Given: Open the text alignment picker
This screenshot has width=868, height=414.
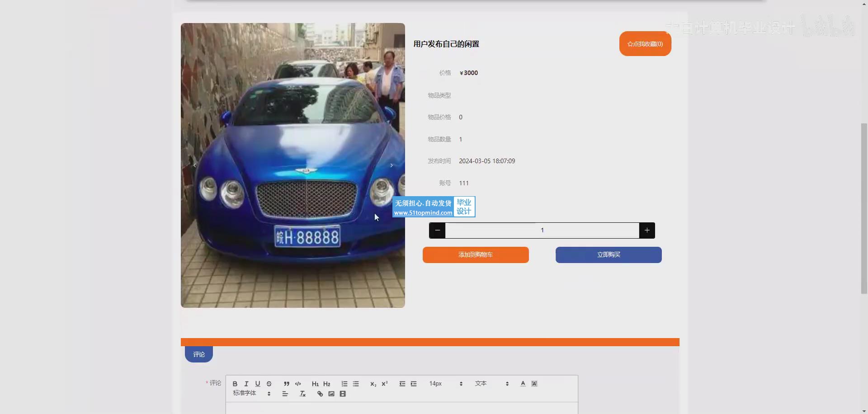Looking at the screenshot, I should pos(285,394).
